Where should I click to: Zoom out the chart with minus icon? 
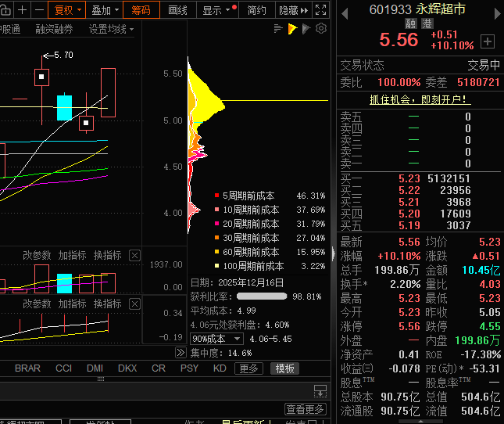point(39,10)
